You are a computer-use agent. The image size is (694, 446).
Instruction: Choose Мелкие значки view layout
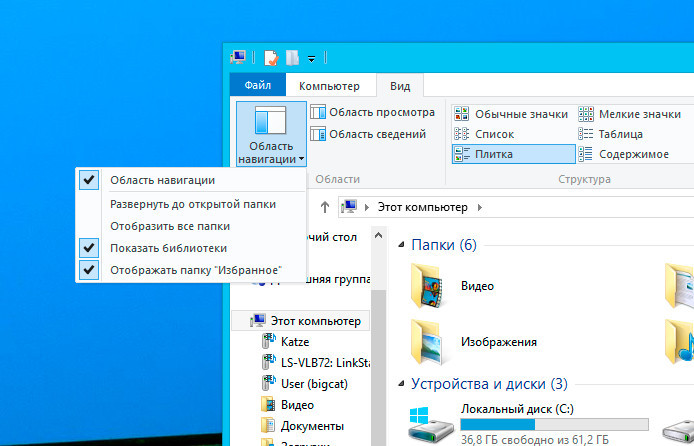631,114
